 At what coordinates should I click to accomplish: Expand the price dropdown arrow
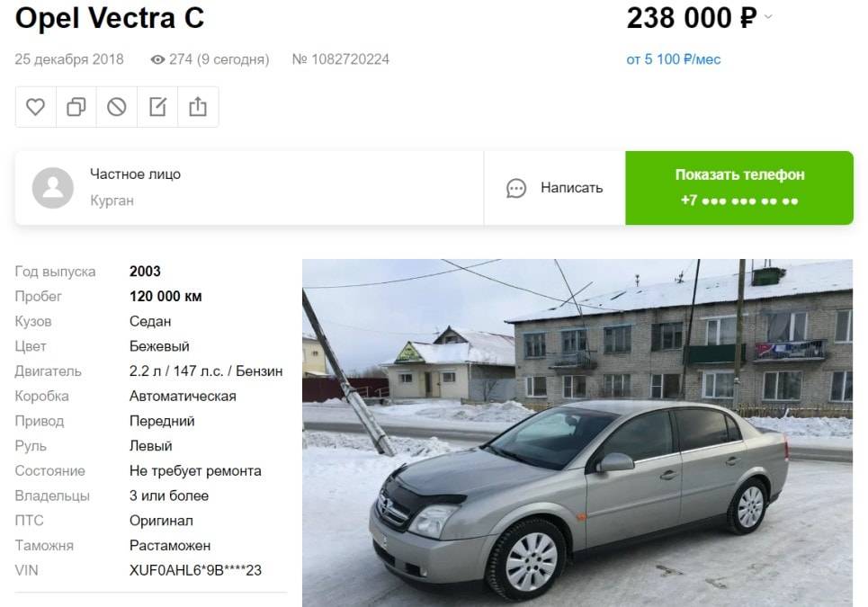768,17
